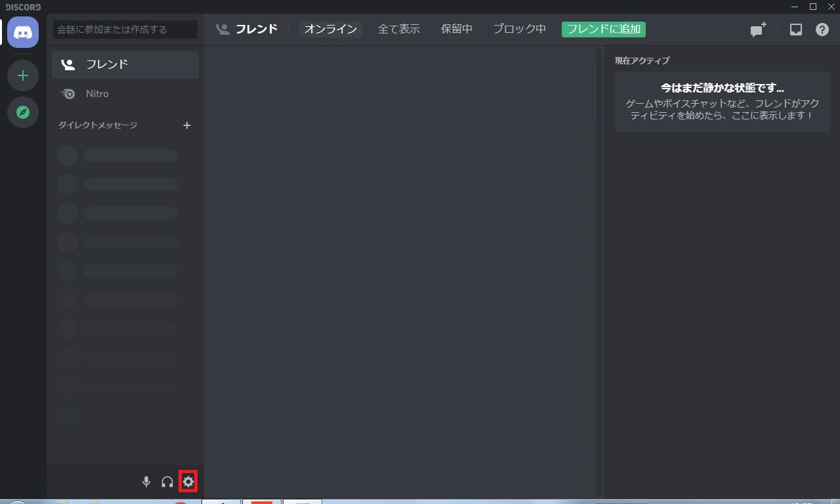Minimize the Discord window
Screen dimensions: 840x504
click(x=795, y=7)
